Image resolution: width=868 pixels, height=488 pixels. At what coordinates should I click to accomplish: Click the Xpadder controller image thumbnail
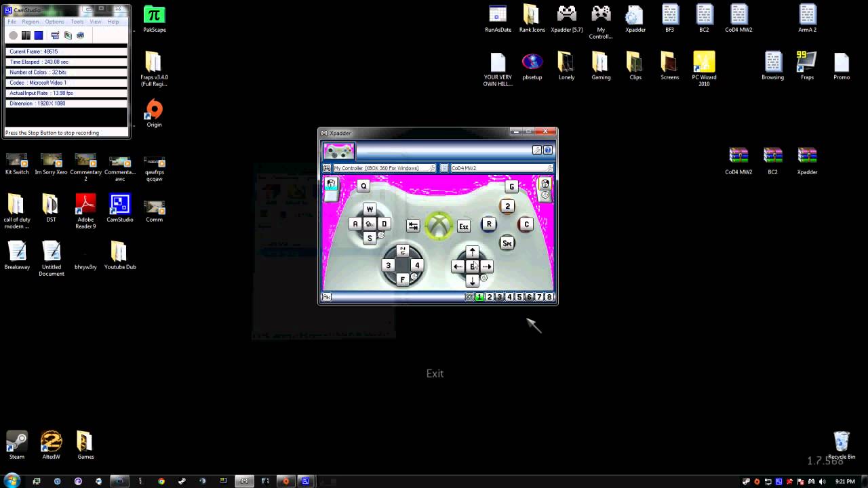(338, 150)
